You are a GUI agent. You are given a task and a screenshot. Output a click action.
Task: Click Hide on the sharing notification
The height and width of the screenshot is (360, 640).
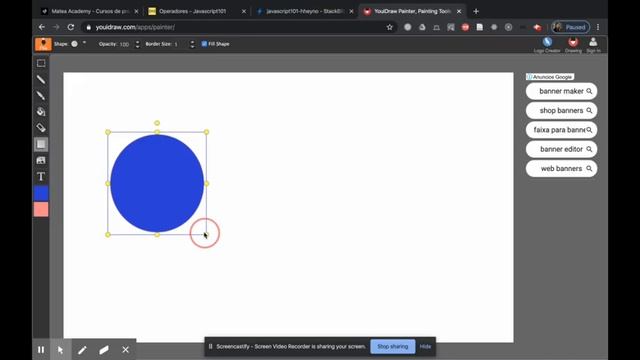pos(425,347)
